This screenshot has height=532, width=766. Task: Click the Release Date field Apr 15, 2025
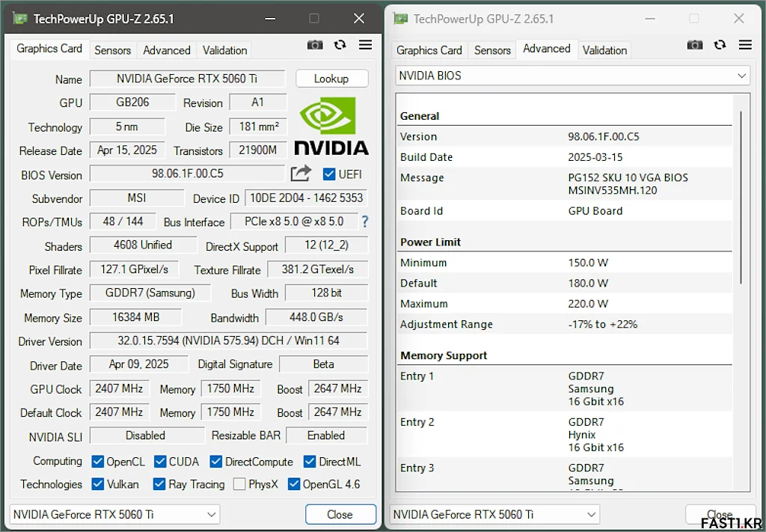pos(127,150)
